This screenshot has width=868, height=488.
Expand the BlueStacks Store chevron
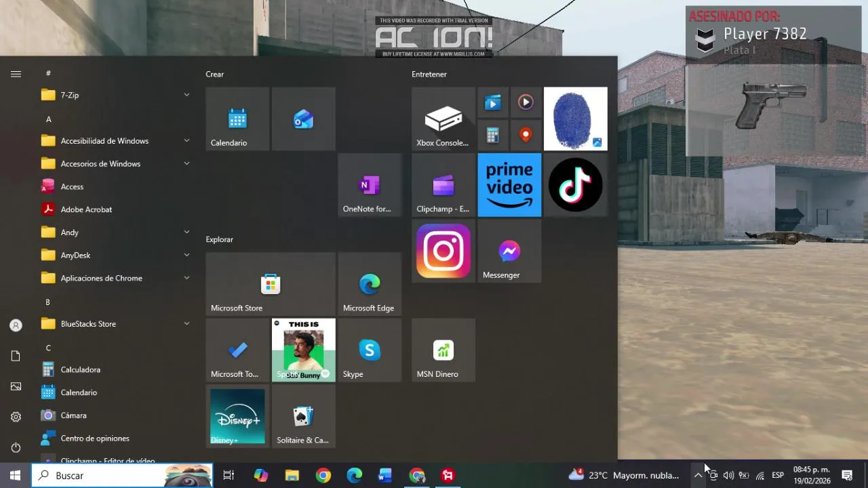(186, 324)
